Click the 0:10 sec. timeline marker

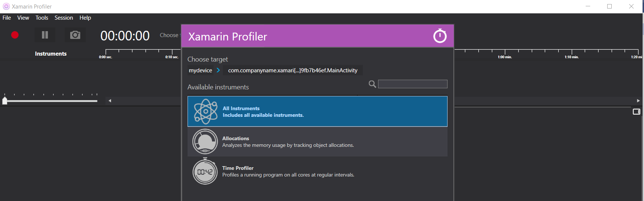pyautogui.click(x=172, y=57)
